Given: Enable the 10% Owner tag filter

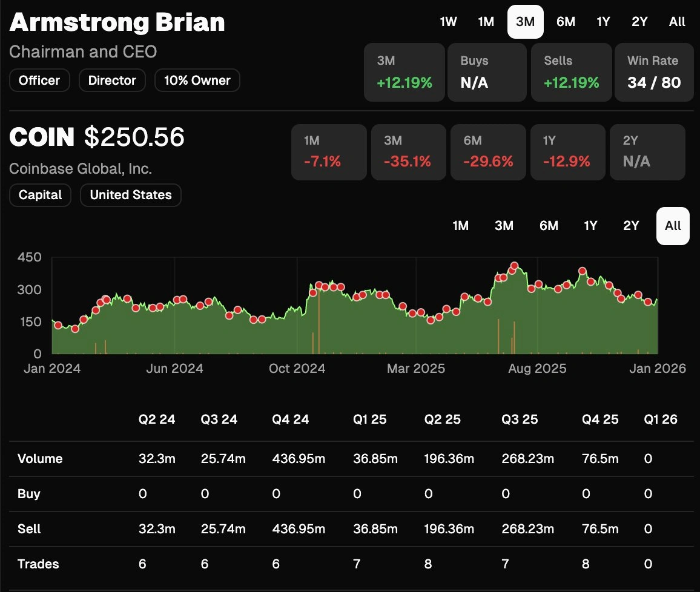Looking at the screenshot, I should tap(197, 80).
